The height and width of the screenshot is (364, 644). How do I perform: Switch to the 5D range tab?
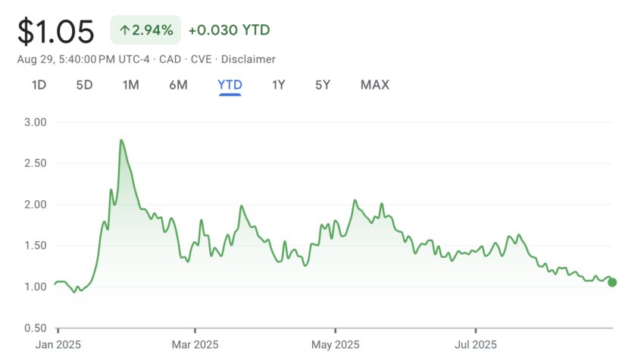[x=84, y=85]
